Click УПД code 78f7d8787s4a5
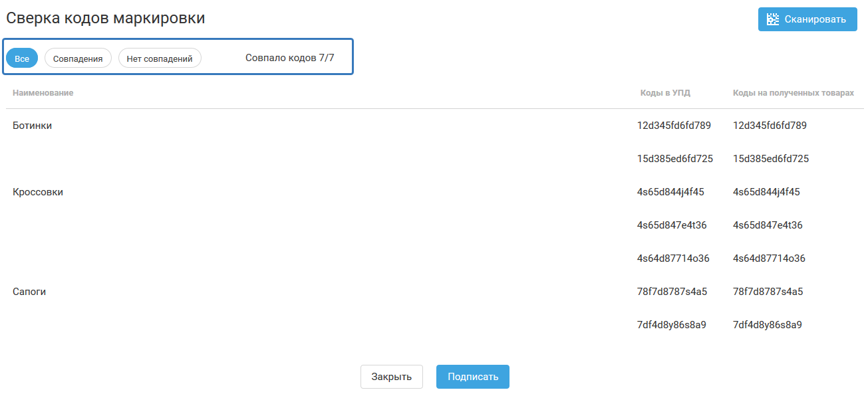The width and height of the screenshot is (868, 400). (672, 292)
